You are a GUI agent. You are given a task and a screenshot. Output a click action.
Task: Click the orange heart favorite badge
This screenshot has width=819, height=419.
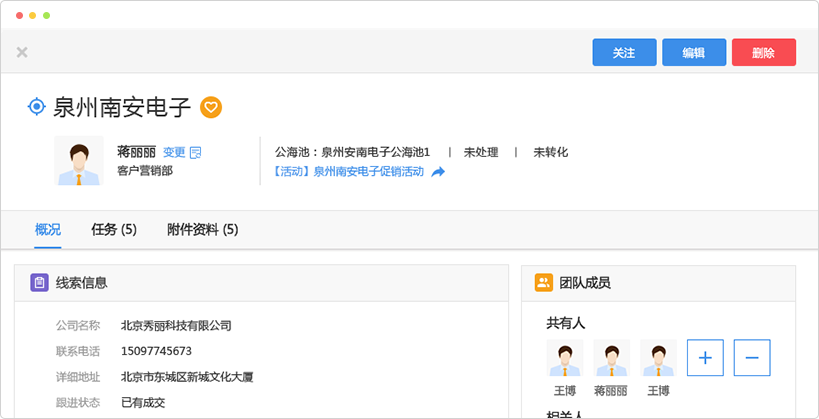(211, 106)
